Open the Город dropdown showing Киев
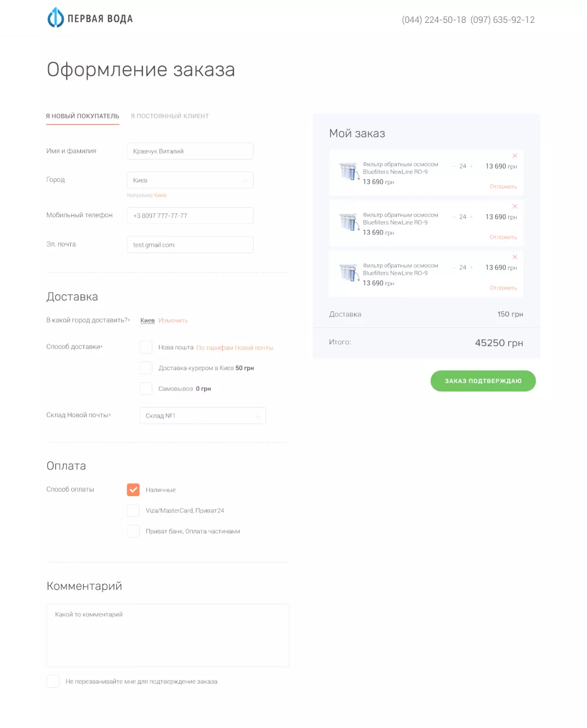The width and height of the screenshot is (587, 728). pyautogui.click(x=190, y=180)
